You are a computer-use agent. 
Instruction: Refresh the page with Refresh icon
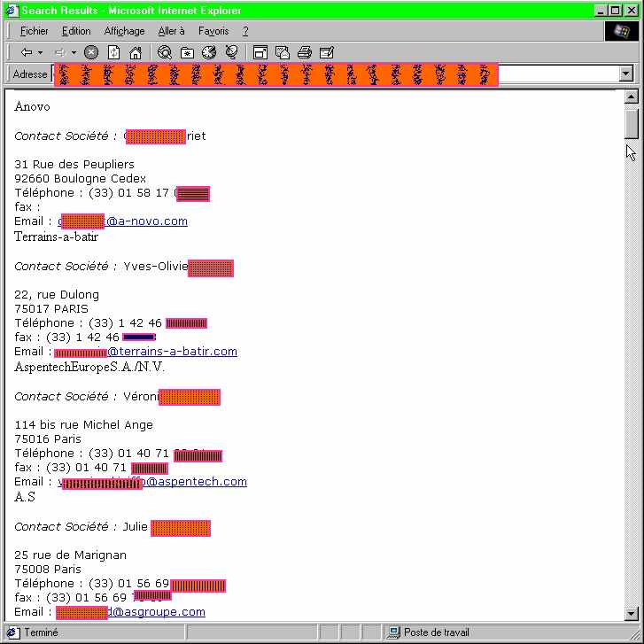(113, 52)
